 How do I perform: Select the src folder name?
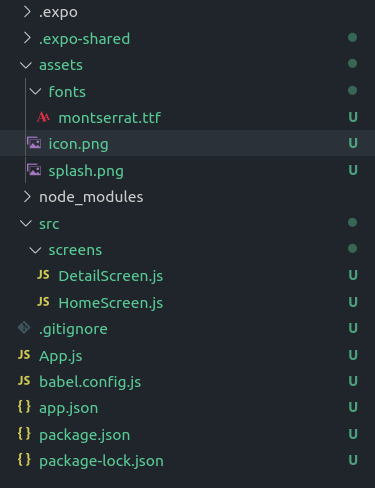coord(49,224)
